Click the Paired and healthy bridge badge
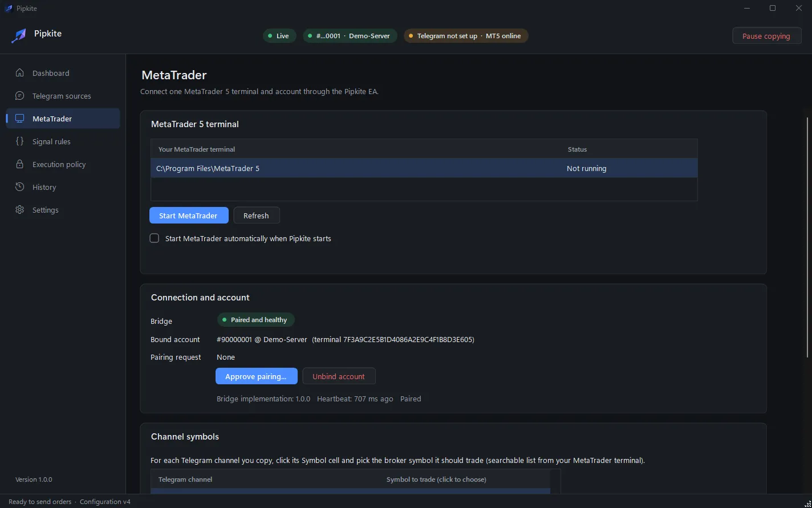Image resolution: width=812 pixels, height=508 pixels. (x=256, y=320)
